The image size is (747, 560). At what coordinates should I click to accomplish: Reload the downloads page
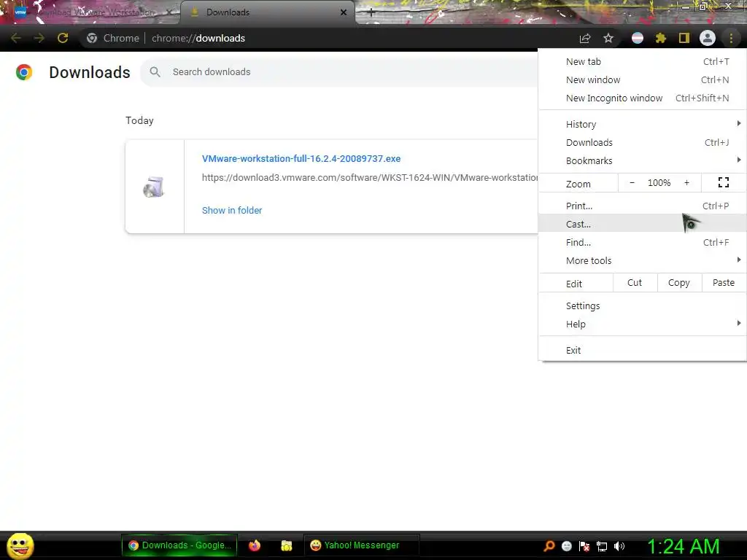tap(63, 38)
